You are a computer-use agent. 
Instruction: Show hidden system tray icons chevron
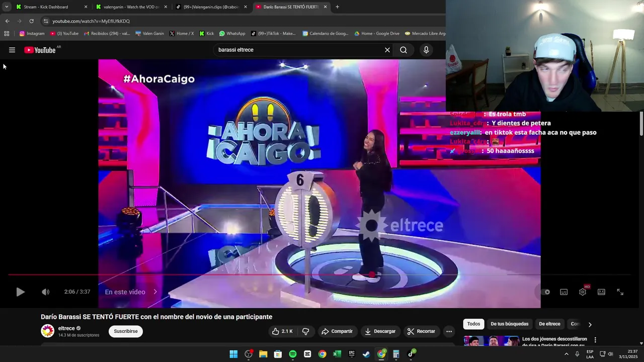click(566, 354)
